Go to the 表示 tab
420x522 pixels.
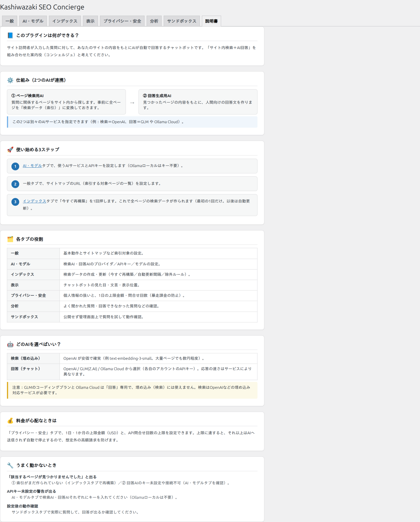pyautogui.click(x=90, y=21)
